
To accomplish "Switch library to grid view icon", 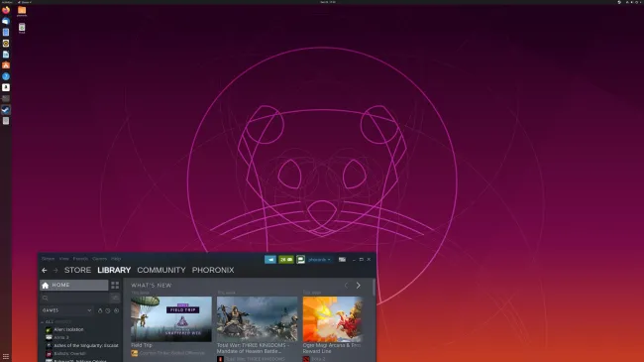I will tap(115, 285).
